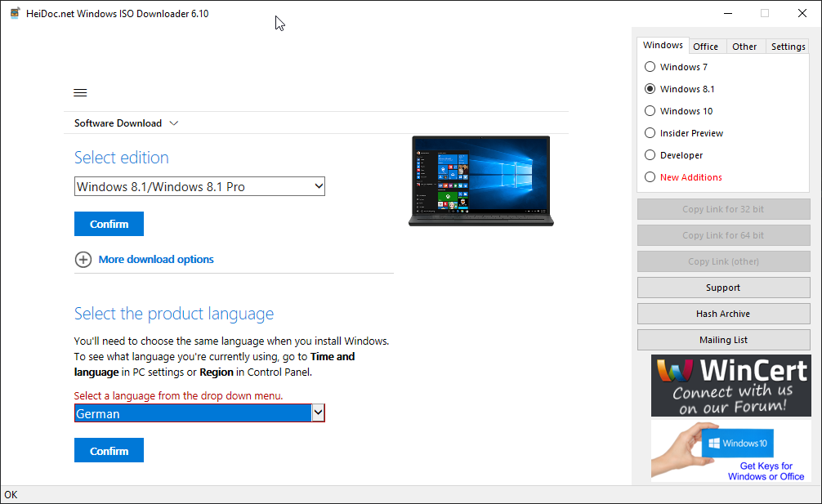Open the hamburger menu icon
This screenshot has height=504, width=822.
click(x=80, y=93)
